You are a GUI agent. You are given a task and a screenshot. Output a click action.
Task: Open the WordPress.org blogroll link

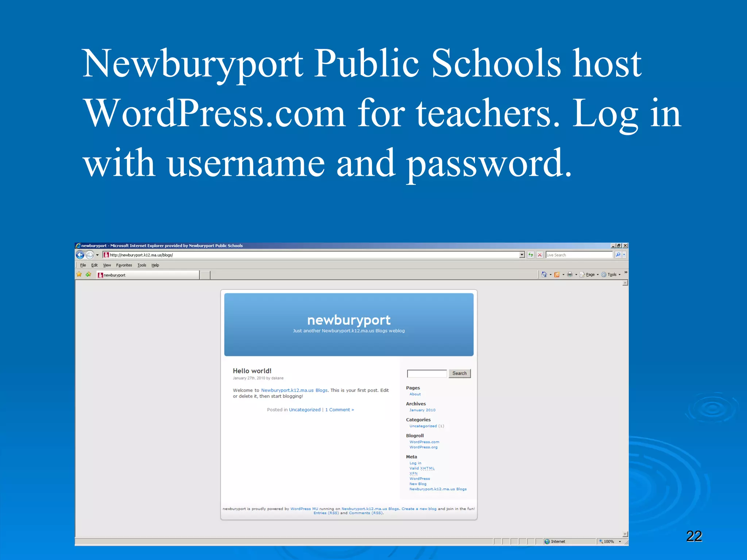[423, 447]
